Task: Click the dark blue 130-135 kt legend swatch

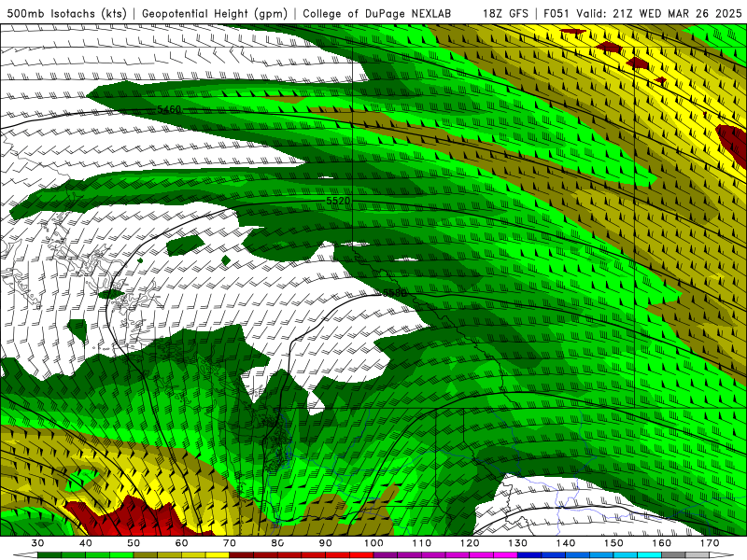Action: click(x=529, y=555)
